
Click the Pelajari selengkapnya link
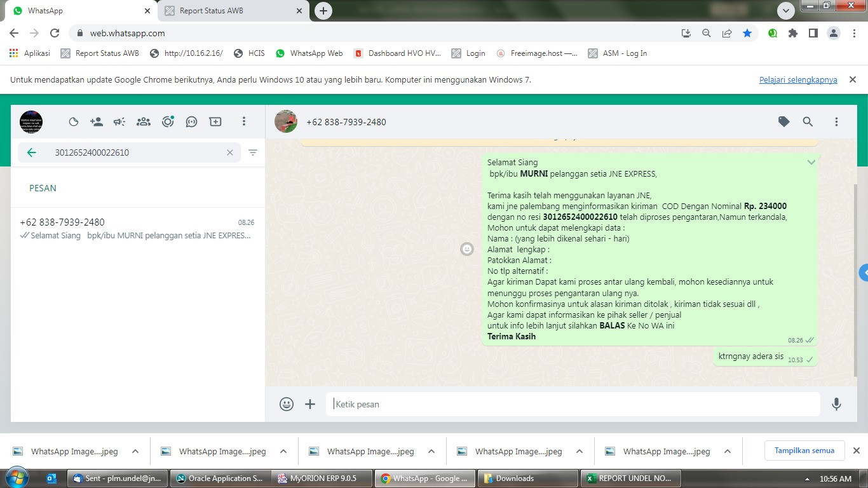798,80
